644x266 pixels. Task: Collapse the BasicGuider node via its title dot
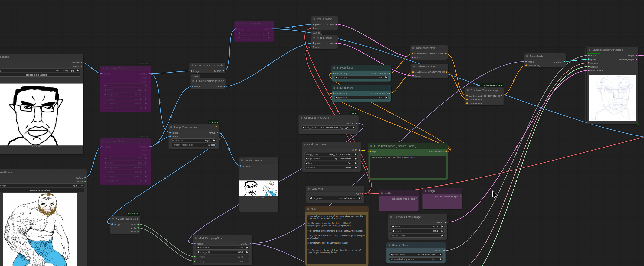pyautogui.click(x=527, y=56)
